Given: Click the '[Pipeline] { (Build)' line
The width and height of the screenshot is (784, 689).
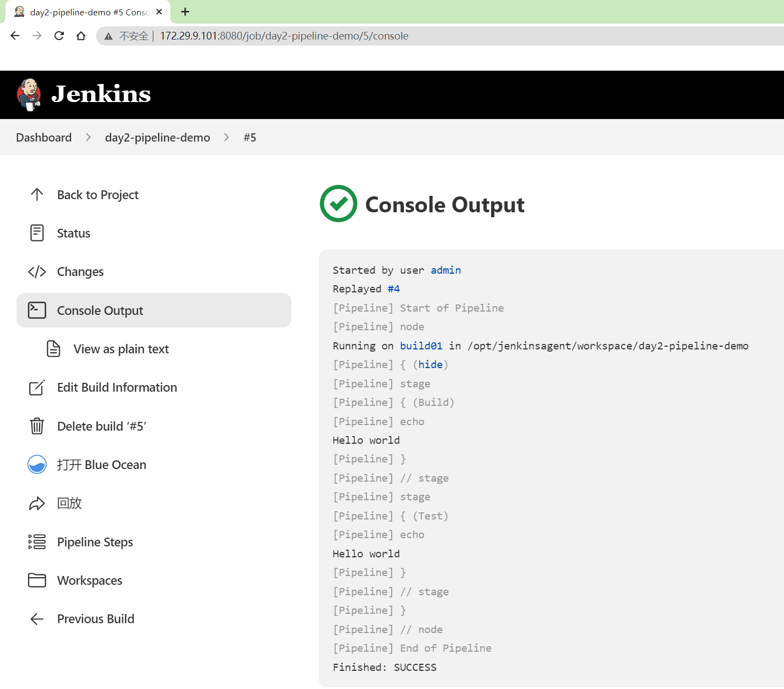Looking at the screenshot, I should tap(393, 402).
